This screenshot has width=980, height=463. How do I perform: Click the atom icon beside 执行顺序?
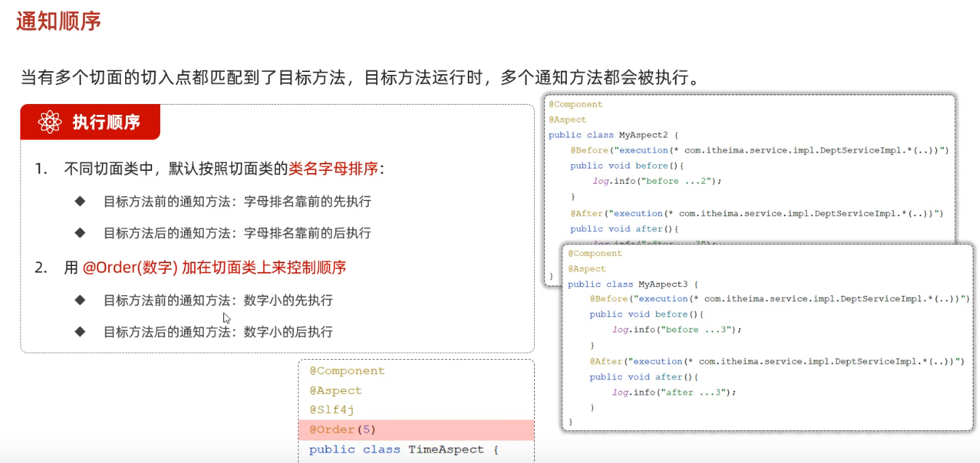(49, 121)
